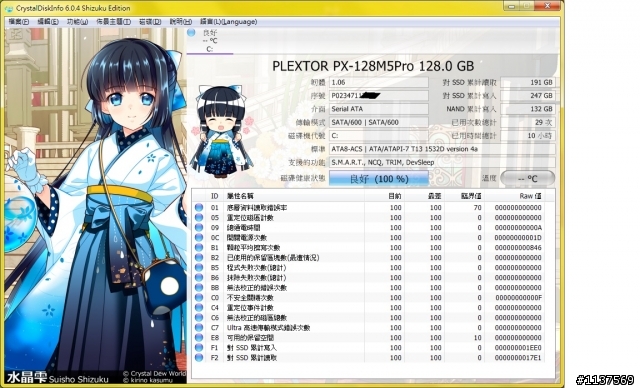Click the blue status circle for attribute C7

[x=199, y=328]
